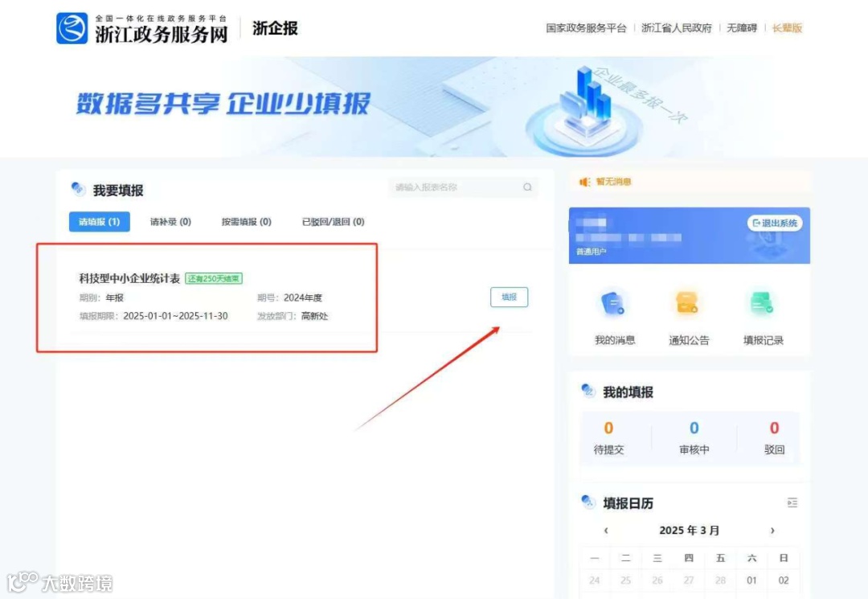This screenshot has width=868, height=599.
Task: Click the search magnifier icon
Action: 527,187
